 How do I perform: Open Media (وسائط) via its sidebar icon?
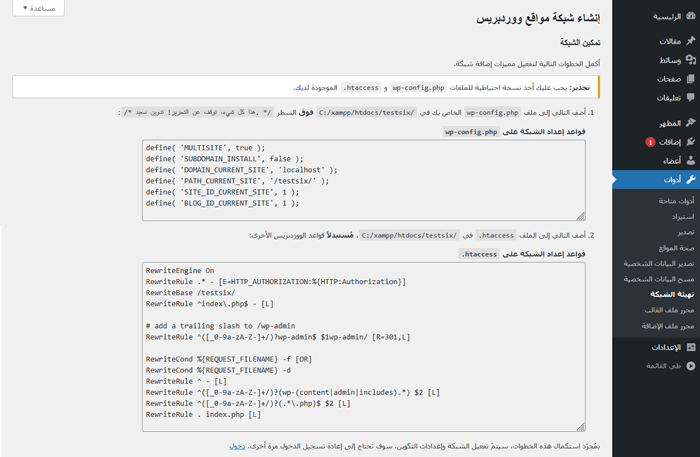(x=690, y=60)
